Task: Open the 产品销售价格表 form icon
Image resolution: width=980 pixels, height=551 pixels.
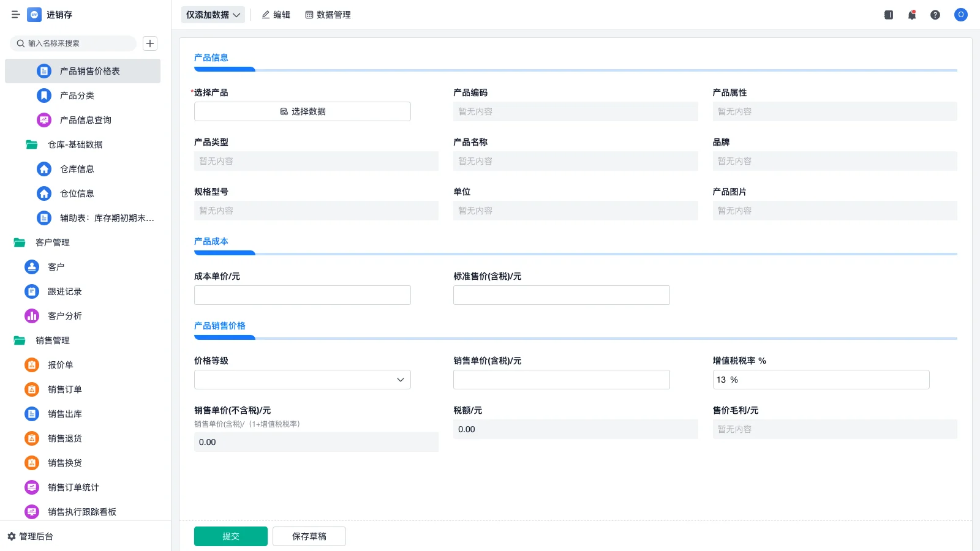Action: click(x=44, y=71)
